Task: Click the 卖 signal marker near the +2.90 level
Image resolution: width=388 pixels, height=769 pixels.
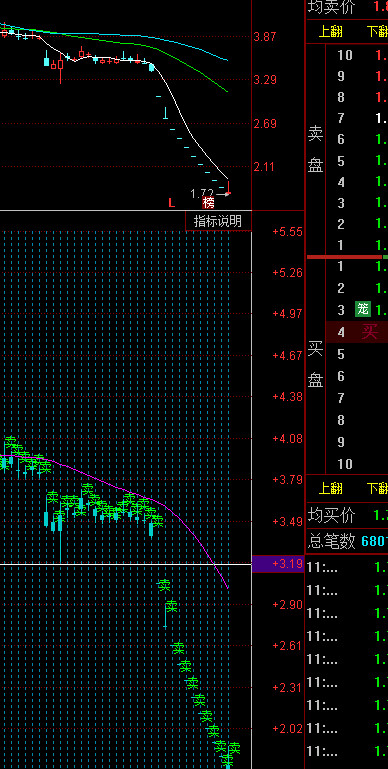Action: pos(171,606)
